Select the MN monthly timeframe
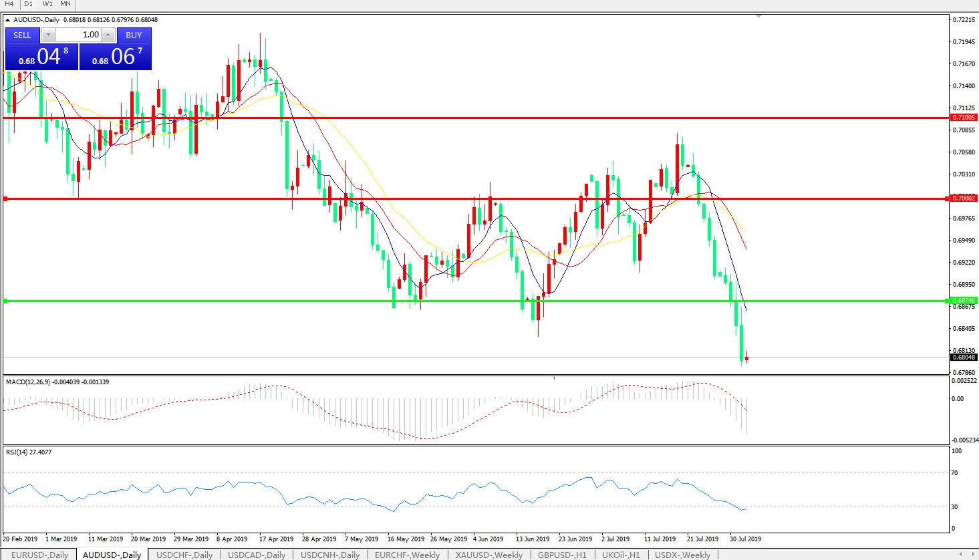 pos(65,4)
